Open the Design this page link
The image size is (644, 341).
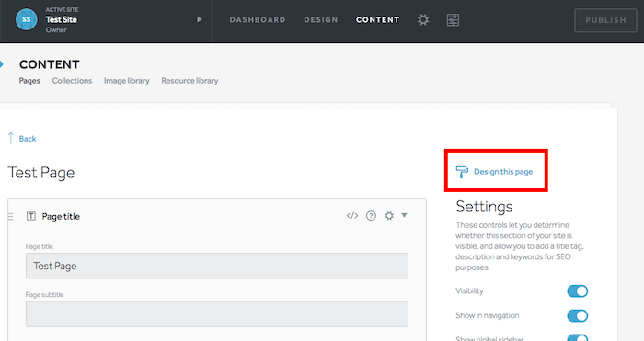click(503, 172)
